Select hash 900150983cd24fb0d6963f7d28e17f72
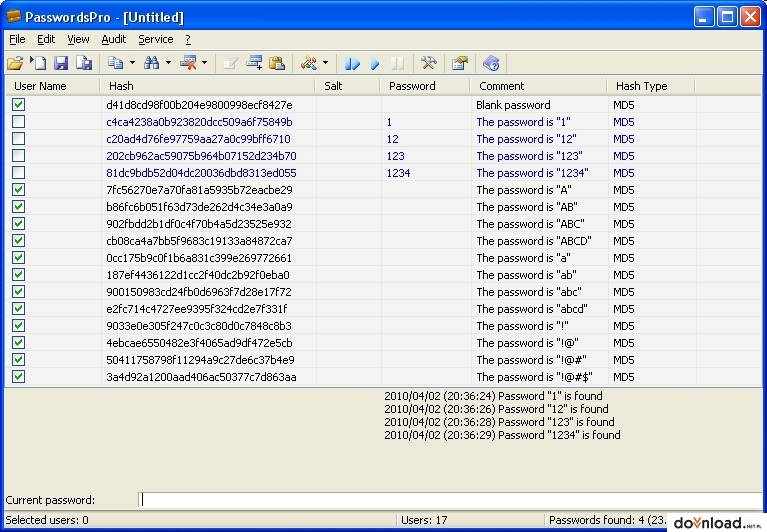The height and width of the screenshot is (532, 767). [x=199, y=292]
